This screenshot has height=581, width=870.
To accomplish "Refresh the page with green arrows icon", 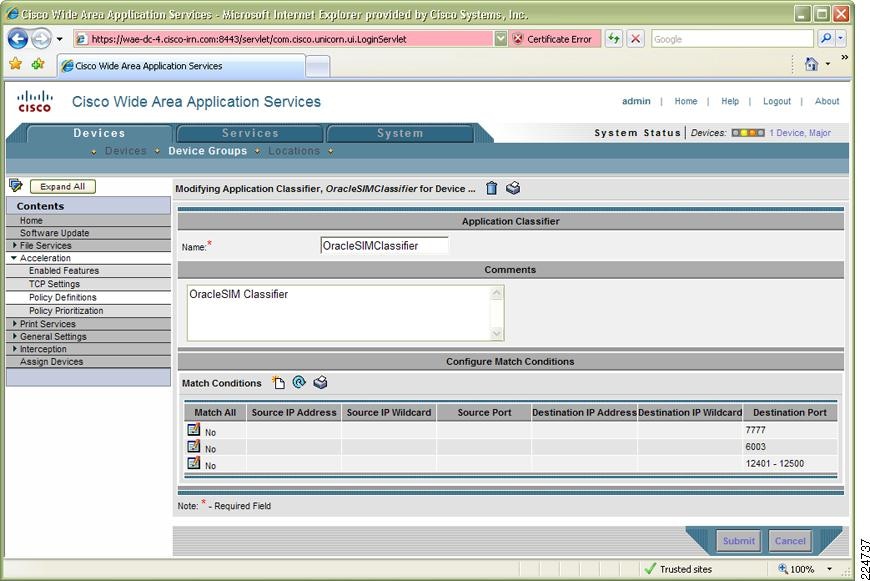I will point(614,39).
